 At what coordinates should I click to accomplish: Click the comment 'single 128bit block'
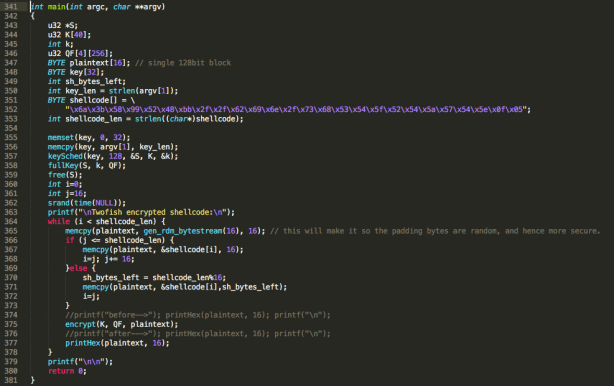[x=183, y=63]
